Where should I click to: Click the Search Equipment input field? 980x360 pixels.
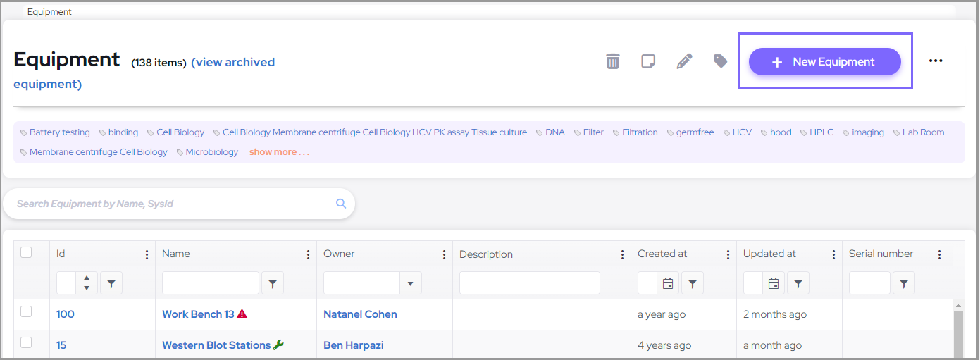click(x=169, y=204)
